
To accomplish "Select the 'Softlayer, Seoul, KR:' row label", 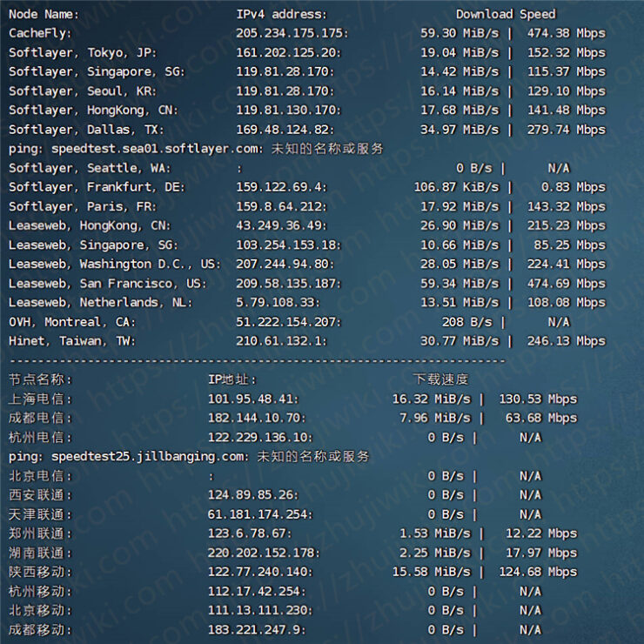I will pyautogui.click(x=83, y=91).
